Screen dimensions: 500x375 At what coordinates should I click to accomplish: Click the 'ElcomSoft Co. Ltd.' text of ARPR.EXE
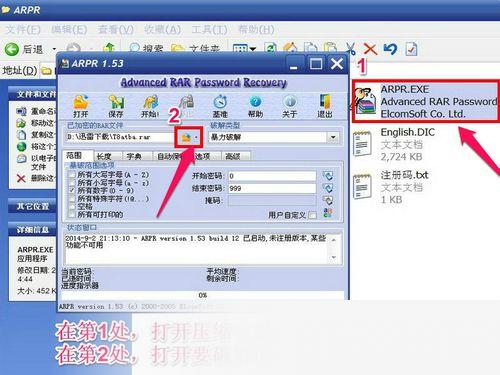point(423,114)
